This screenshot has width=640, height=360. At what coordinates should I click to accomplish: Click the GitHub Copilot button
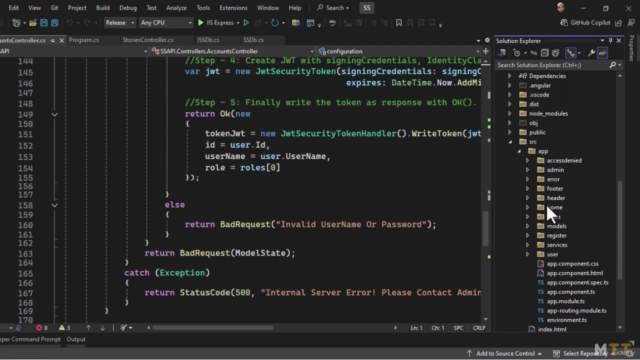pyautogui.click(x=585, y=23)
